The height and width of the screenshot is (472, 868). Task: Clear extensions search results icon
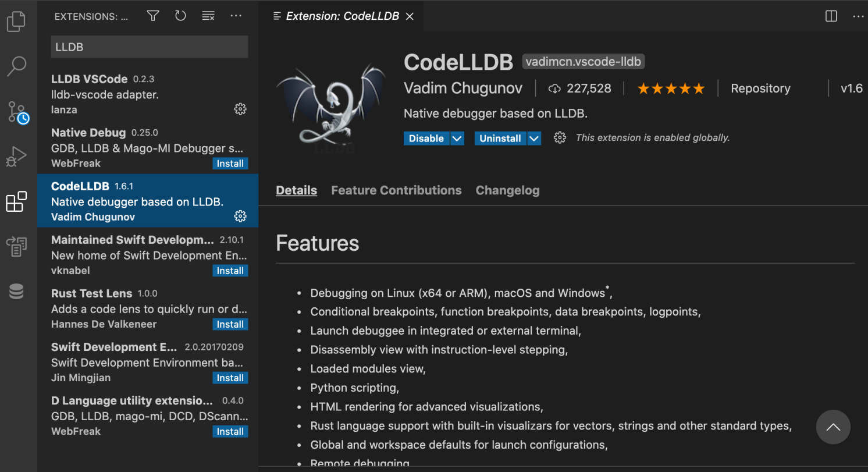pos(208,16)
